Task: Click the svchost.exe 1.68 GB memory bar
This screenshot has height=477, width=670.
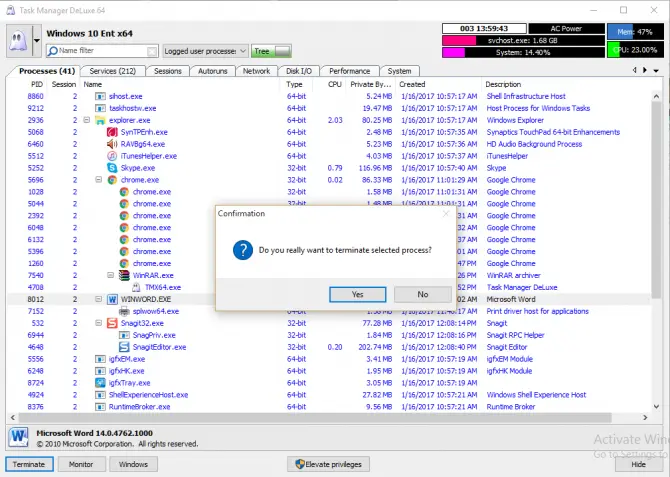Action: pos(523,41)
